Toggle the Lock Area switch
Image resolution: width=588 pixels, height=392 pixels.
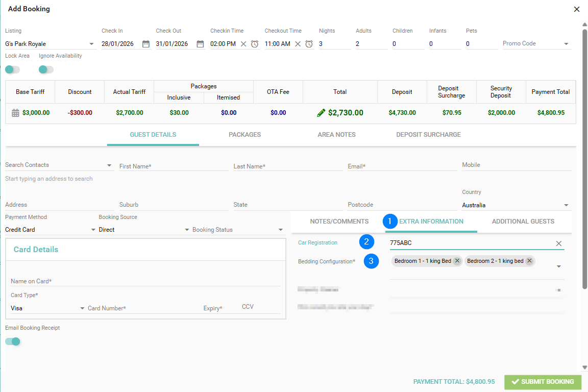12,70
